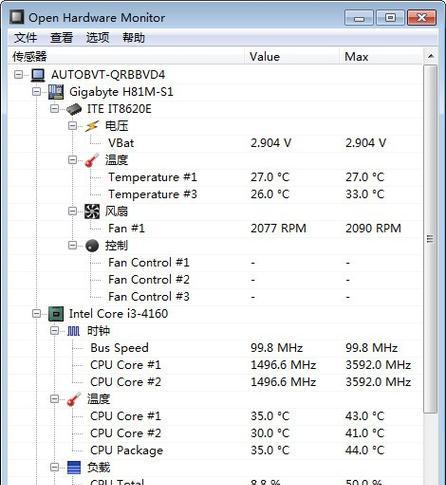This screenshot has width=446, height=485.
Task: Click the green CPU icon for Intel Core i3-4160
Action: [56, 314]
